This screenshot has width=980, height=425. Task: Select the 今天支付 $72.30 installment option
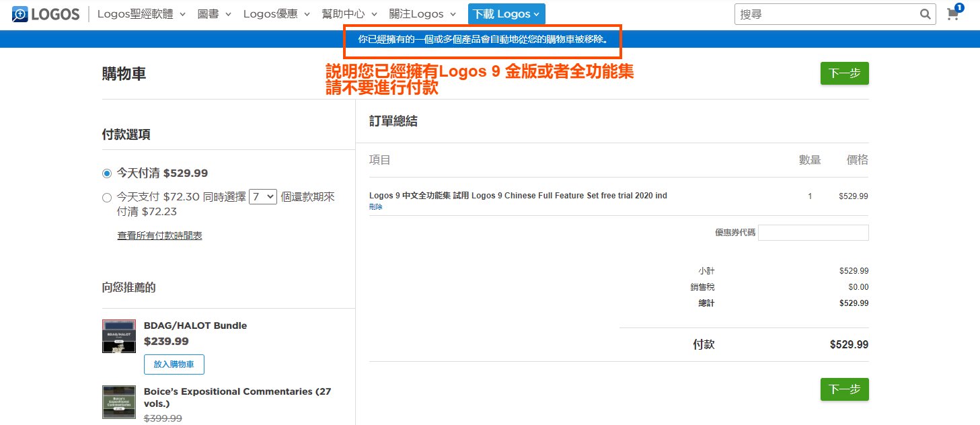(107, 198)
